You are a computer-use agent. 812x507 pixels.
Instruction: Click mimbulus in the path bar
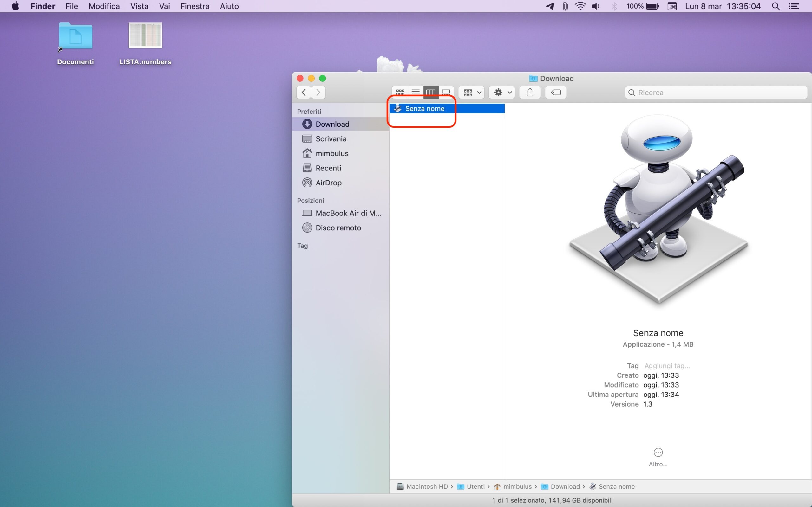pyautogui.click(x=517, y=486)
